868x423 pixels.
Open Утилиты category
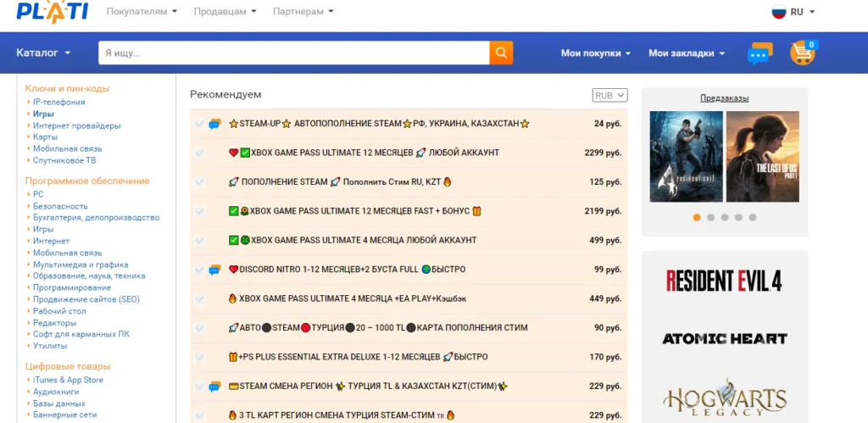tap(50, 346)
